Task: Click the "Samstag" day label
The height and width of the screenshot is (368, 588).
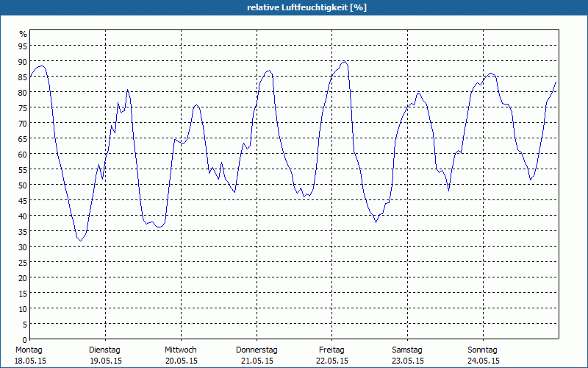Action: coord(407,350)
